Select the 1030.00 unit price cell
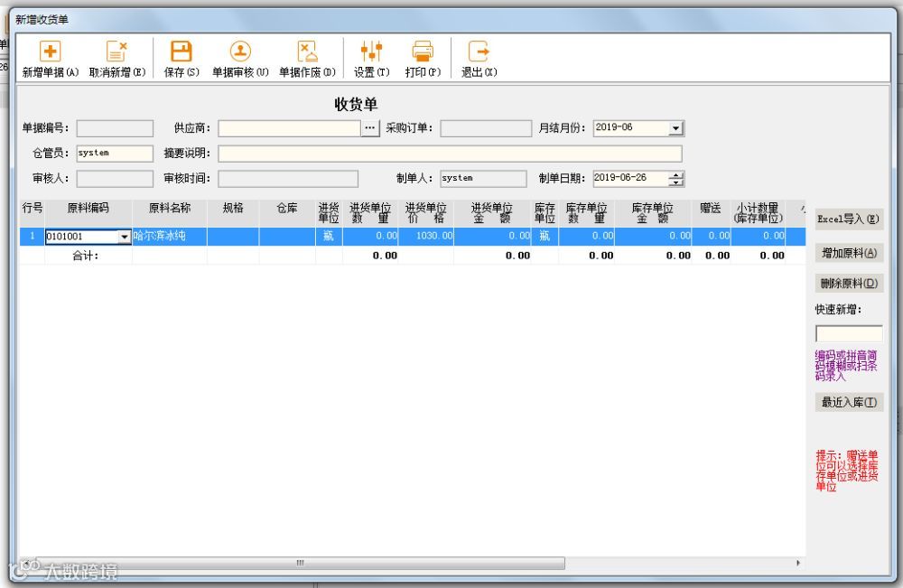 point(426,236)
